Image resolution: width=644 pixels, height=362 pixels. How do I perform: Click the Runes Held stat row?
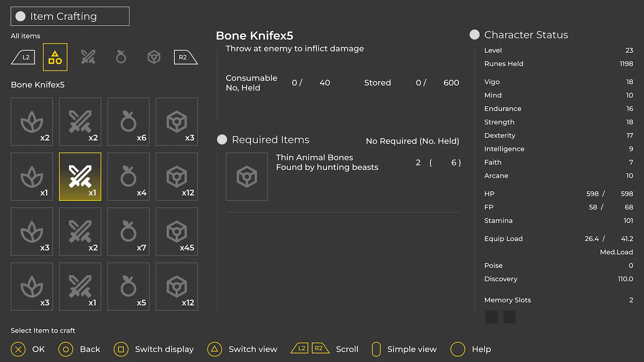pyautogui.click(x=559, y=64)
